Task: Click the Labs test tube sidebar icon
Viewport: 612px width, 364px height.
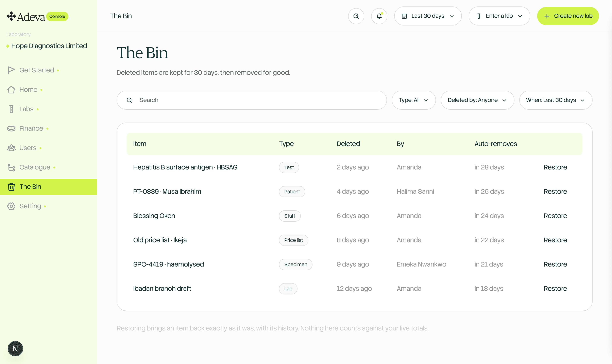Action: pyautogui.click(x=11, y=109)
